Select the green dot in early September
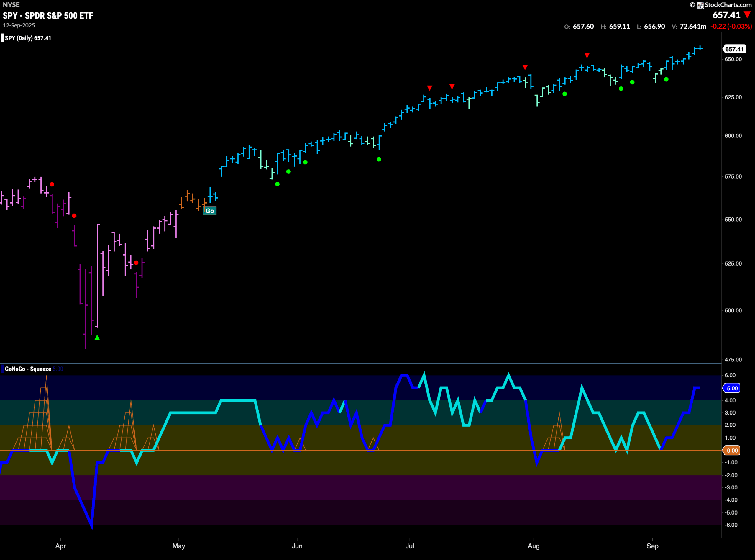The height and width of the screenshot is (560, 755). [666, 79]
